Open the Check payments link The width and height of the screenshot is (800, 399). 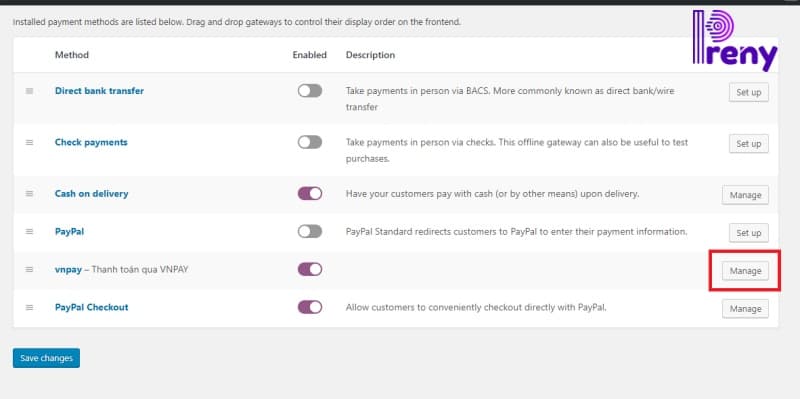tap(91, 142)
